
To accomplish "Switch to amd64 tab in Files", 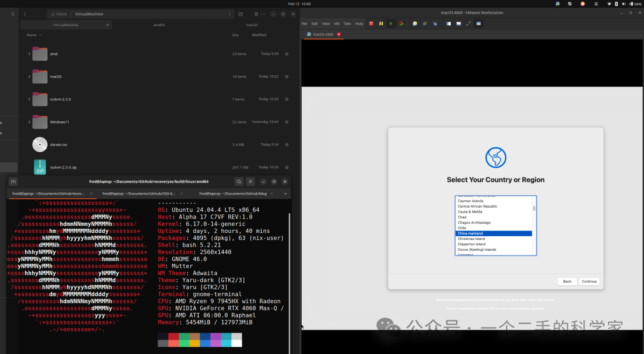I will [159, 25].
